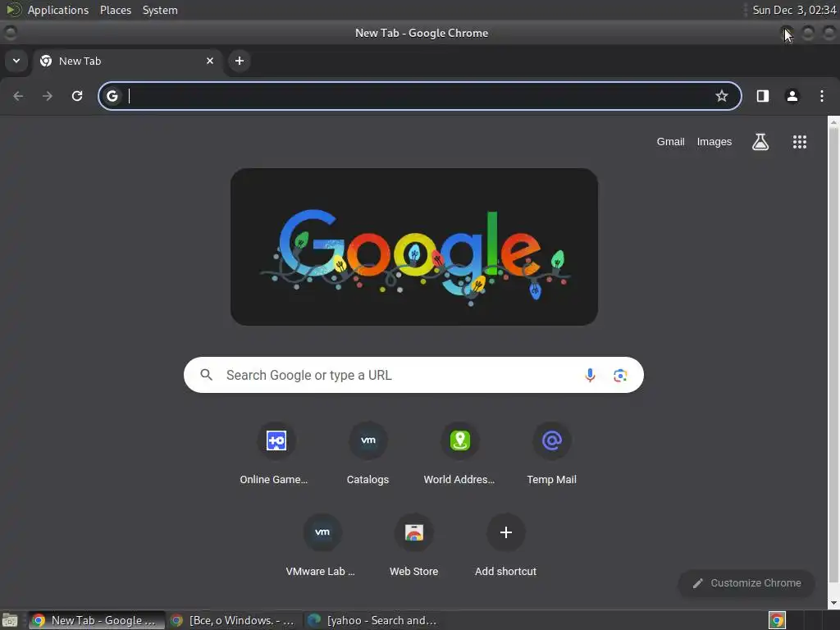840x630 pixels.
Task: Open the Web Store shortcut
Action: coord(414,546)
